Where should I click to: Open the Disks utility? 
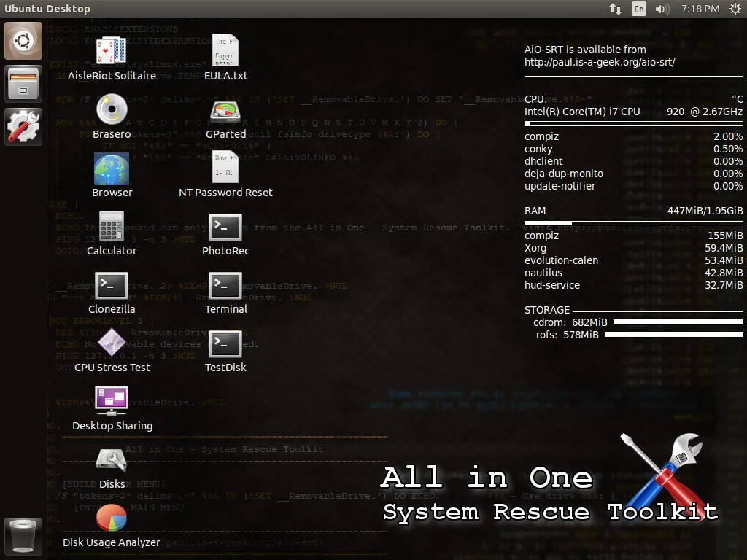pyautogui.click(x=112, y=459)
